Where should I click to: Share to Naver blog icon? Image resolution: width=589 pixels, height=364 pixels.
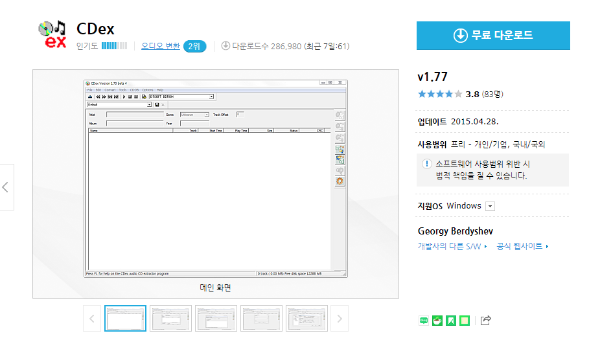pyautogui.click(x=424, y=321)
